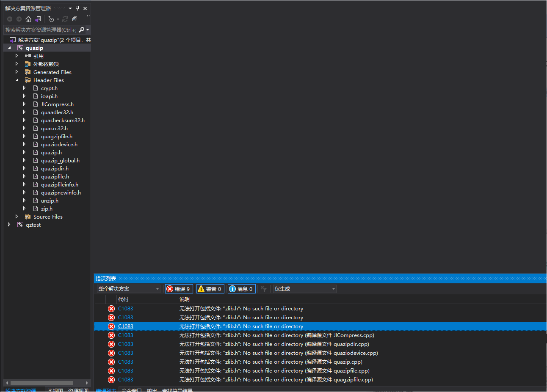Select quazip_global.h in the tree
The width and height of the screenshot is (547, 392).
coord(60,160)
